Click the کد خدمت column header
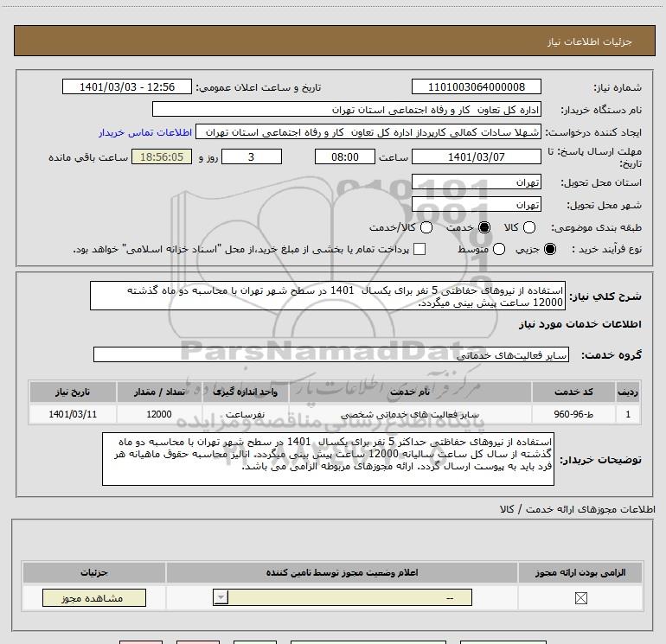This screenshot has height=644, width=666. point(573,392)
